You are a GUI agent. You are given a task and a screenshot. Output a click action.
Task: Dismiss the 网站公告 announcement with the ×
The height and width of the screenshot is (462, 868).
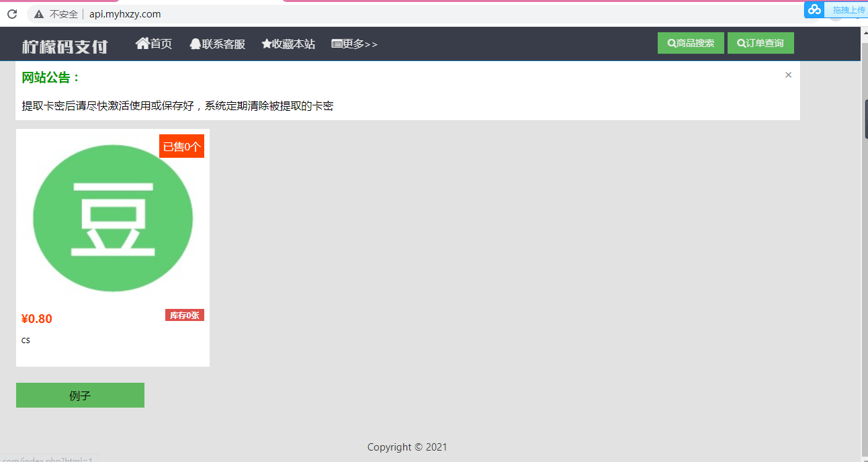788,75
